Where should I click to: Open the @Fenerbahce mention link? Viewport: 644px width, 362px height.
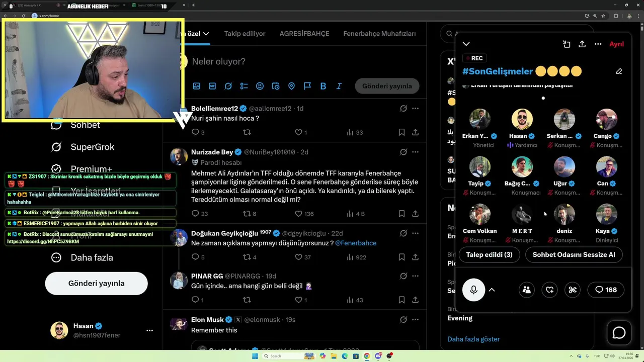(356, 243)
